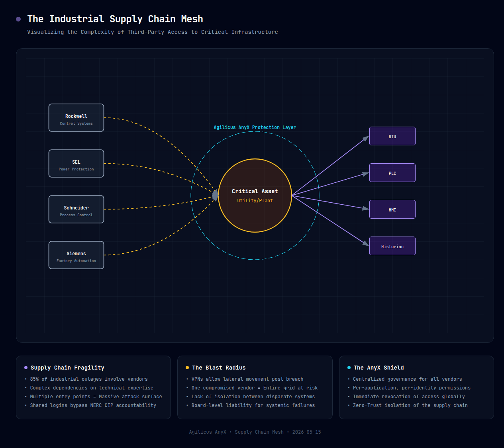504x448 pixels.
Task: Select the PLC device node
Action: pos(392,173)
